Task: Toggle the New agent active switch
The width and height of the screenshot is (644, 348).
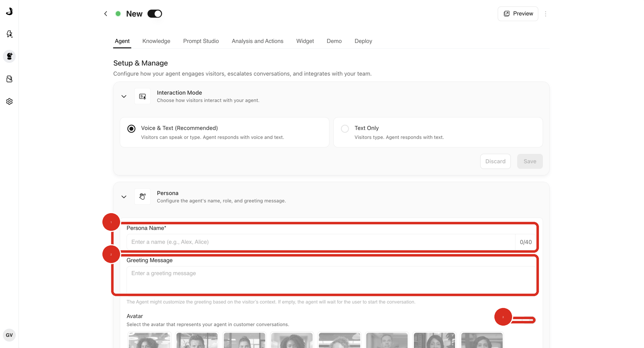Action: point(155,14)
